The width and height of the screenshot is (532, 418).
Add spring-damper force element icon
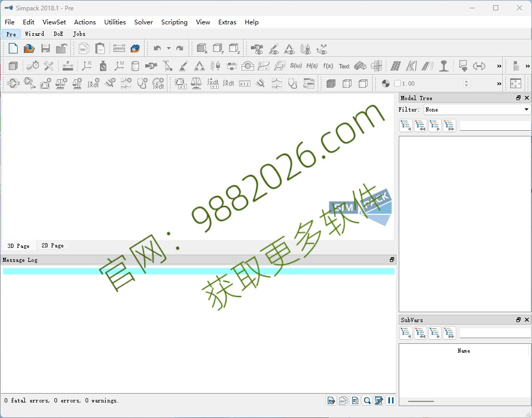(x=216, y=66)
